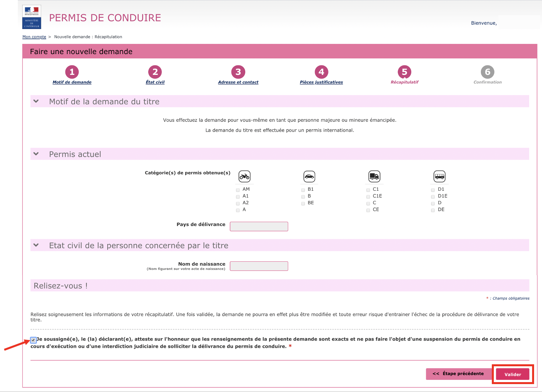Viewport: 542px width, 392px height.
Task: Click step 6 circle icon
Action: pyautogui.click(x=488, y=72)
